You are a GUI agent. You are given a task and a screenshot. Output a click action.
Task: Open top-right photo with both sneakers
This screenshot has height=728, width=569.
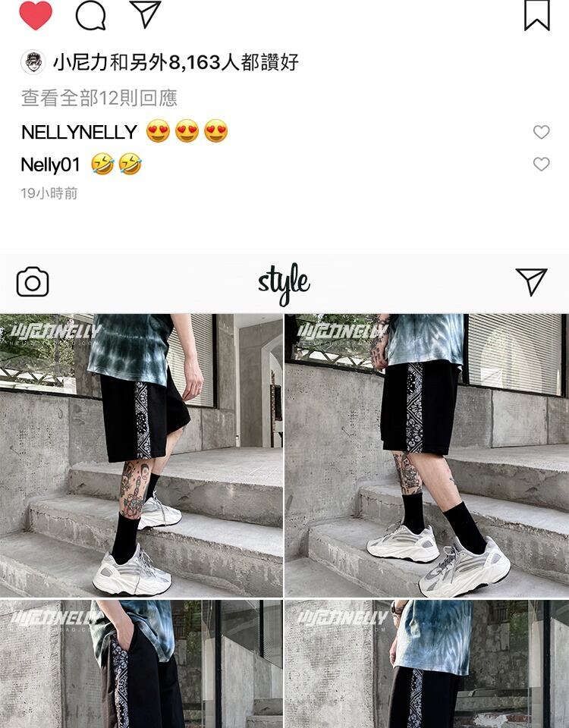[427, 455]
